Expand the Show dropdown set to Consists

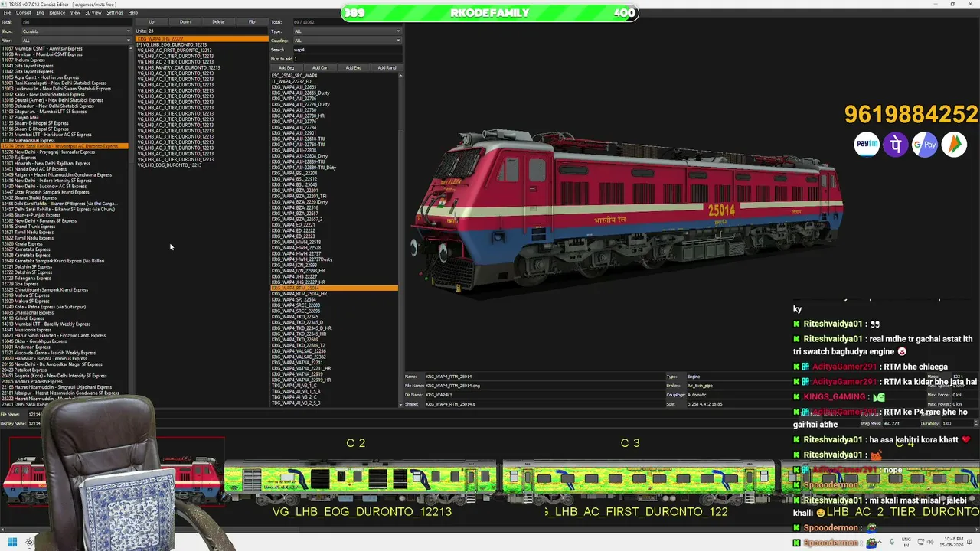(x=76, y=31)
